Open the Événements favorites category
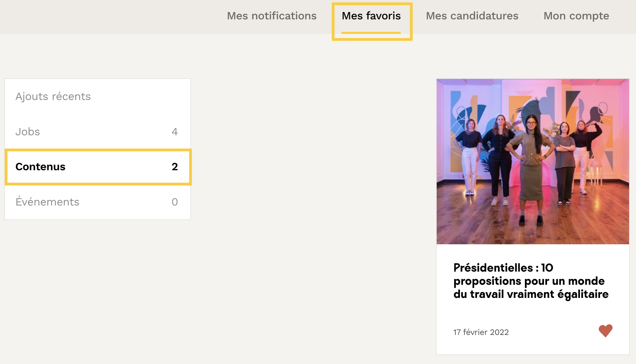The width and height of the screenshot is (636, 364). pyautogui.click(x=47, y=202)
